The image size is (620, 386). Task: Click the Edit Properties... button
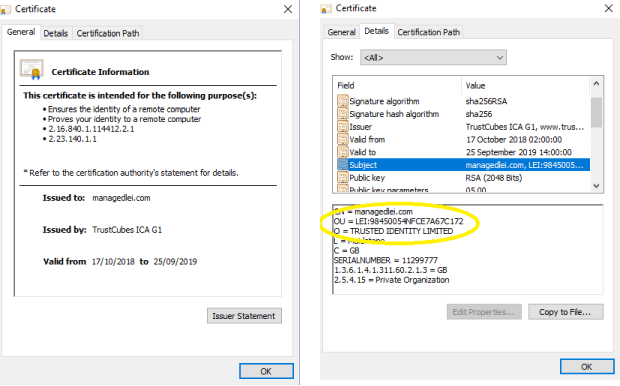pos(484,312)
